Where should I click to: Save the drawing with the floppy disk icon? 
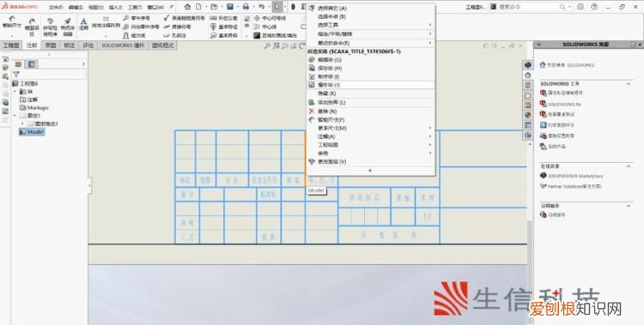point(230,7)
